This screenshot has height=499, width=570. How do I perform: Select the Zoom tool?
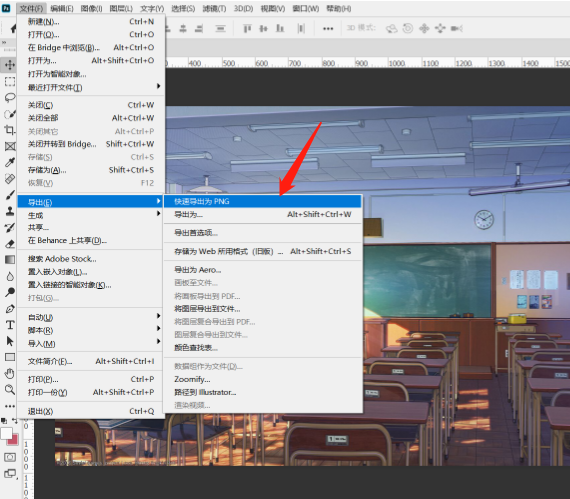pos(9,390)
